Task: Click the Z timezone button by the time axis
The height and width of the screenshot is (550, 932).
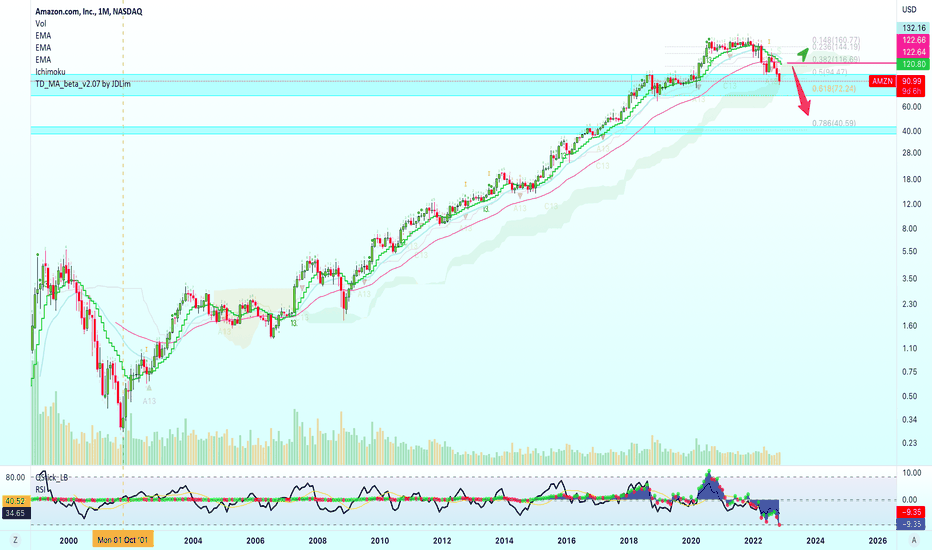Action: (x=15, y=540)
